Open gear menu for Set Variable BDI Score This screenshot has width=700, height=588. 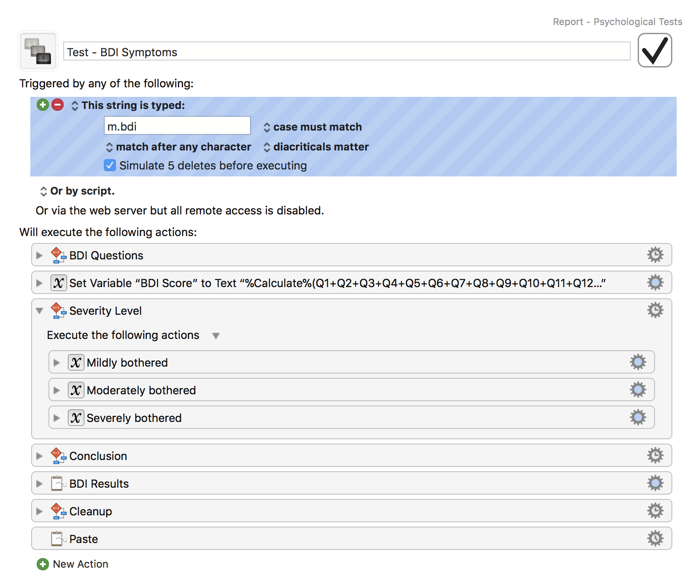pyautogui.click(x=655, y=282)
